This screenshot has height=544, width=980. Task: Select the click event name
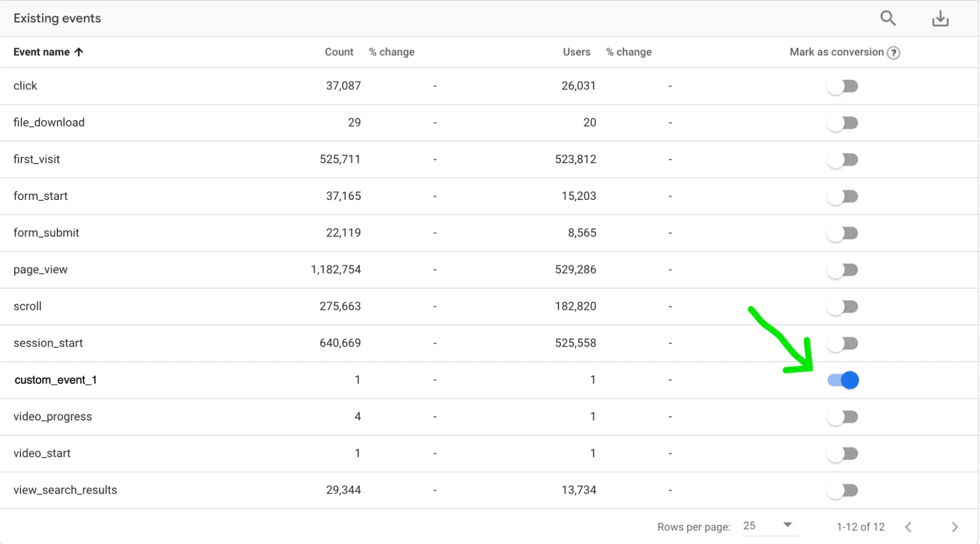[25, 86]
